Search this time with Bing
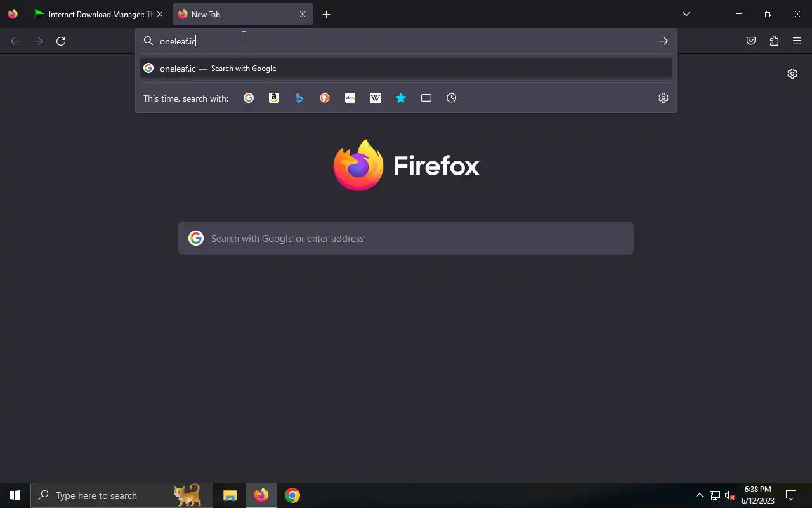The image size is (812, 508). pyautogui.click(x=299, y=98)
